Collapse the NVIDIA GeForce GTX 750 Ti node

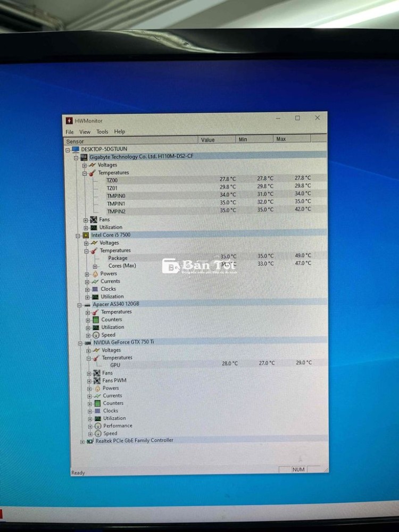tap(80, 343)
